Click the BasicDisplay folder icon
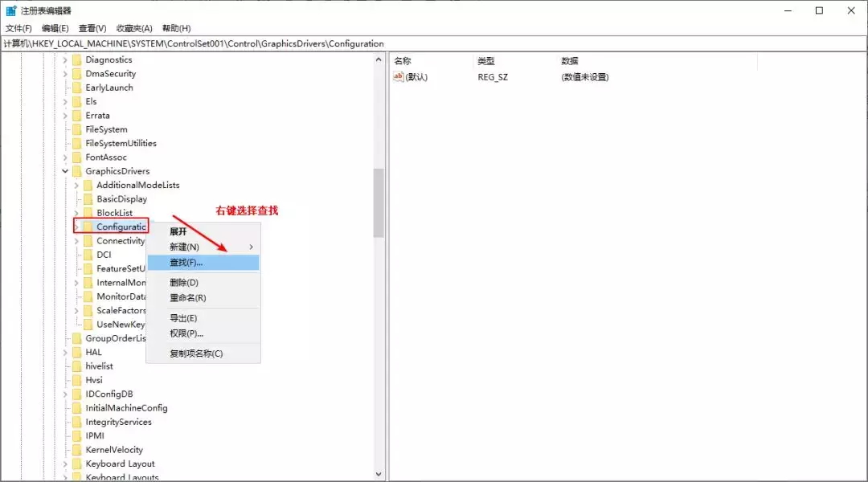This screenshot has height=482, width=868. [88, 198]
